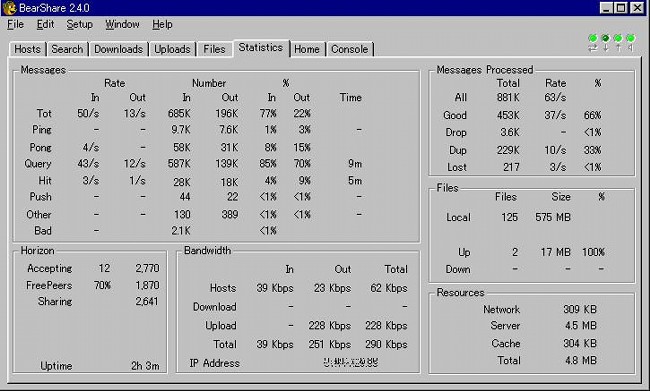Viewport: 650px width, 391px height.
Task: Select the Files tab
Action: (214, 49)
